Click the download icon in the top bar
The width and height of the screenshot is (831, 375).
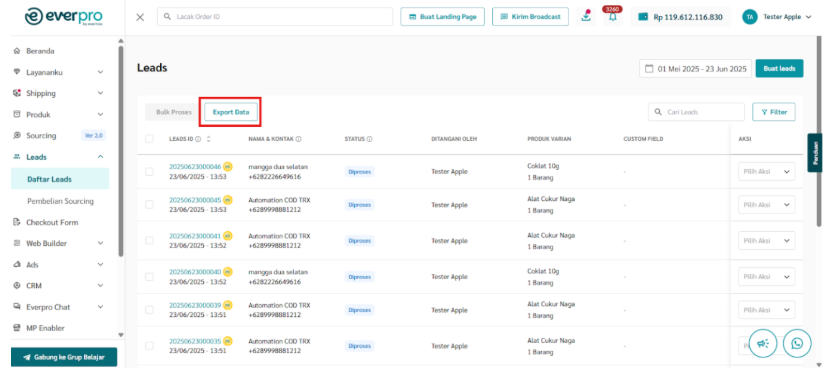click(x=586, y=16)
